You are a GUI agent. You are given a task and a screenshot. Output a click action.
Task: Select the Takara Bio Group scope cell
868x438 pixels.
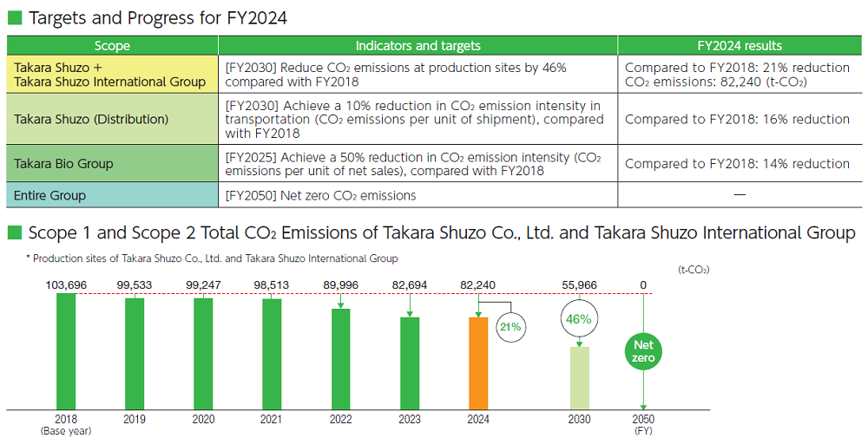click(112, 163)
